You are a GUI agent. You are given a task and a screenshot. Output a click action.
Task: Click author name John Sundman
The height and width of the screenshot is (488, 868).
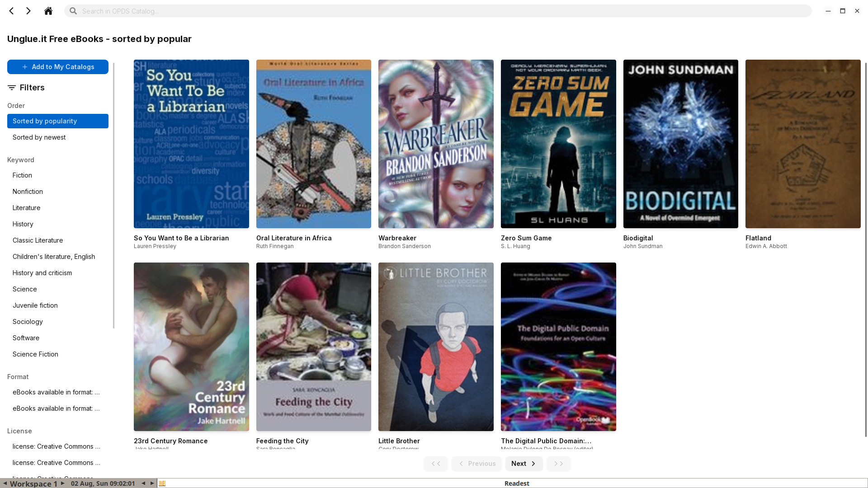pos(643,246)
